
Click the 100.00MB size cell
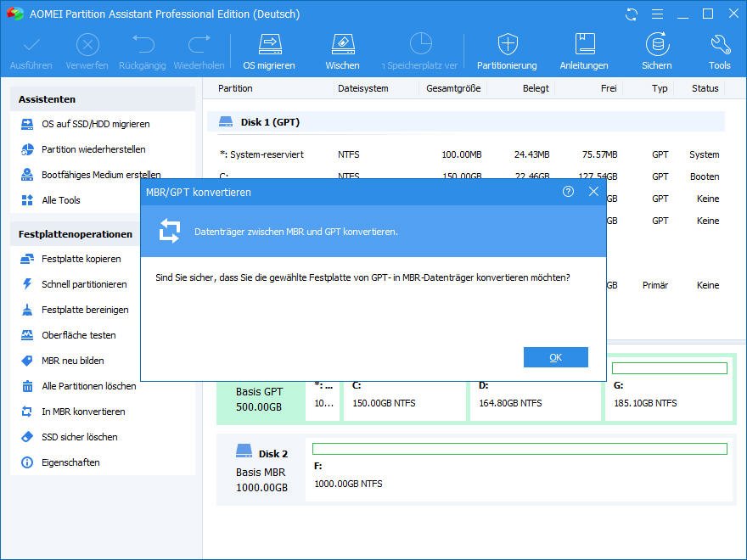pyautogui.click(x=462, y=154)
